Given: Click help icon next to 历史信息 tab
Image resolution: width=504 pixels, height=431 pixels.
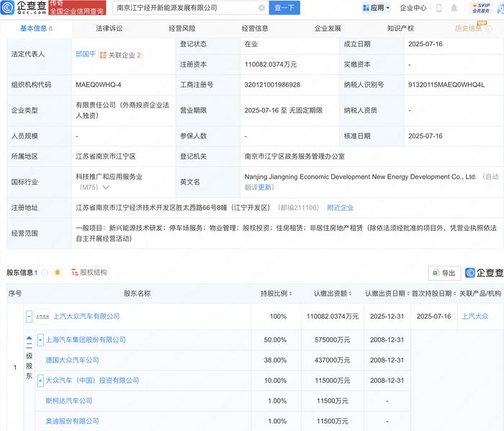Looking at the screenshot, I should [x=489, y=29].
